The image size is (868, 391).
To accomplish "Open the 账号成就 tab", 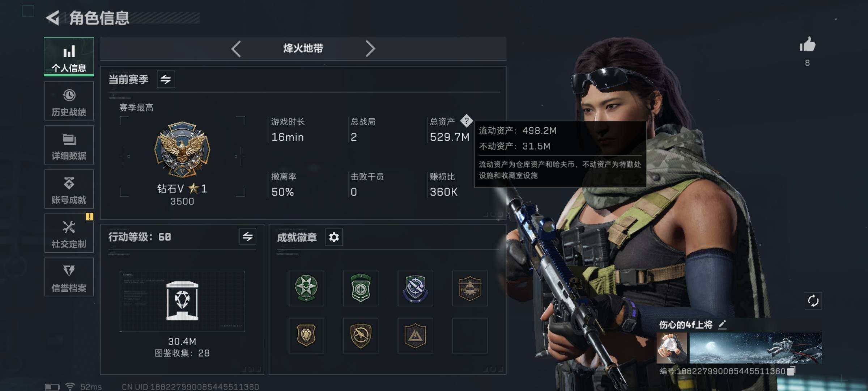I will (x=69, y=189).
